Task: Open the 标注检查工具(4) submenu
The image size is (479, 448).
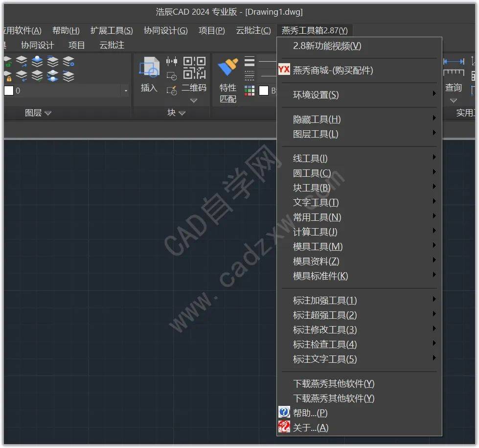Action: click(359, 344)
